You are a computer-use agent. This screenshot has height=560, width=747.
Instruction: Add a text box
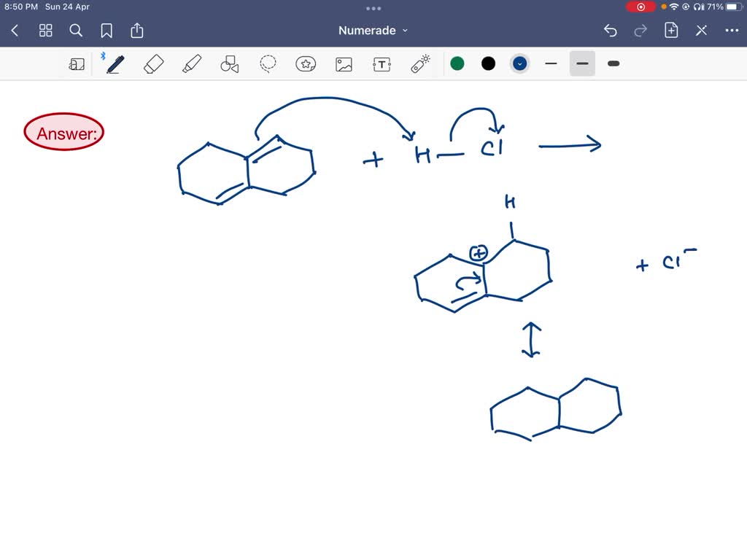pos(382,63)
